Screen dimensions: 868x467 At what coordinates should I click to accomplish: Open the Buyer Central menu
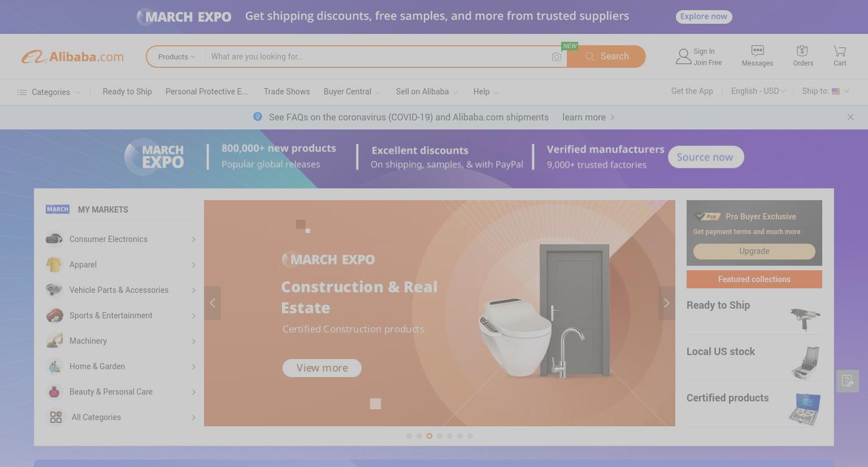(351, 92)
